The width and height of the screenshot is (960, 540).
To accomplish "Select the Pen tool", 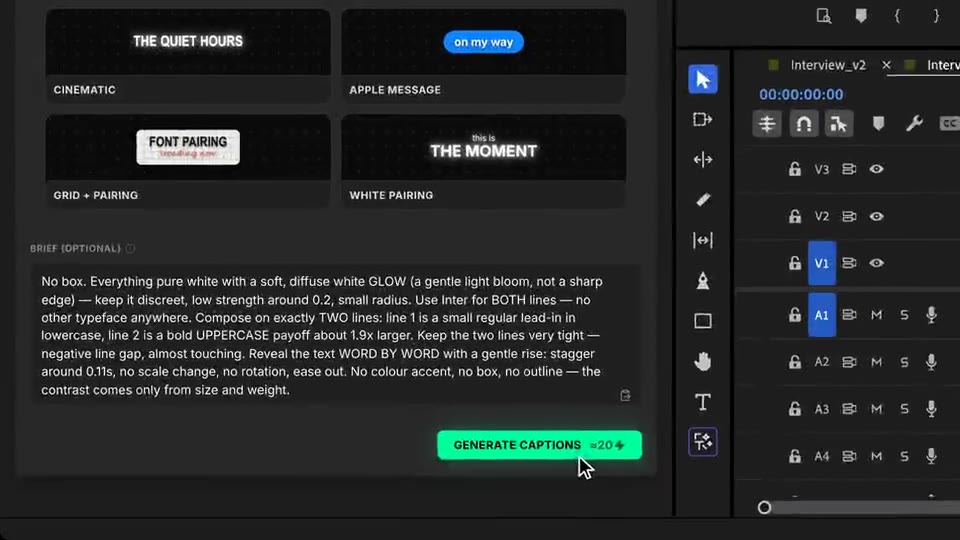I will coord(702,280).
